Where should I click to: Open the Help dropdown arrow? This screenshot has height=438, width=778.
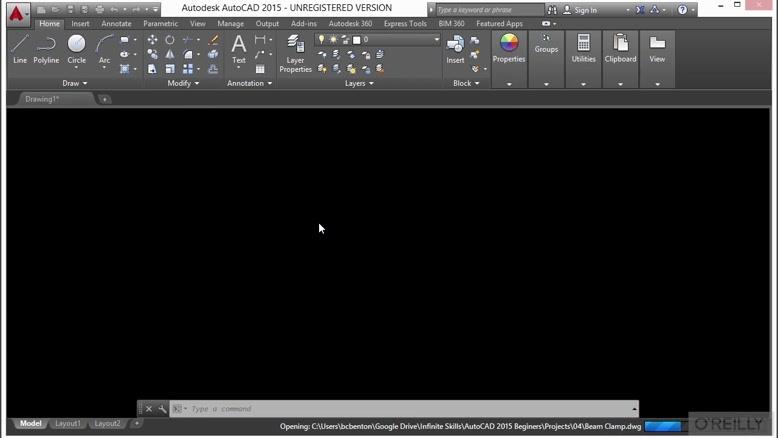click(x=693, y=10)
